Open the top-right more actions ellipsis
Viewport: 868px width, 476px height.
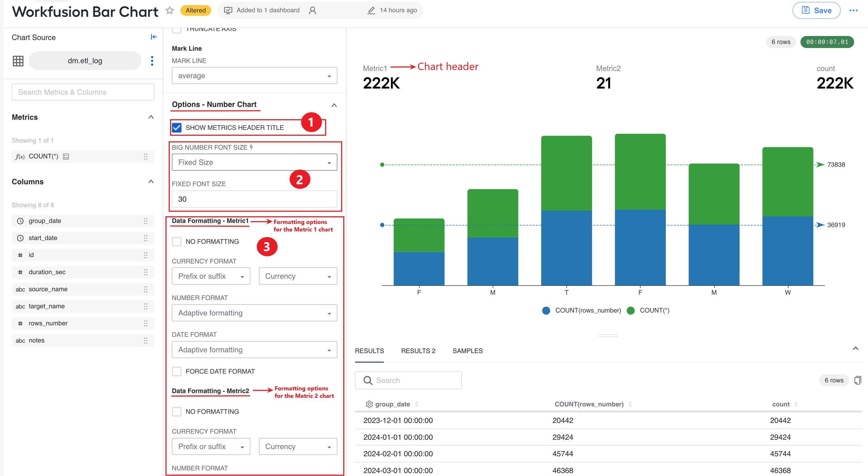[x=853, y=10]
